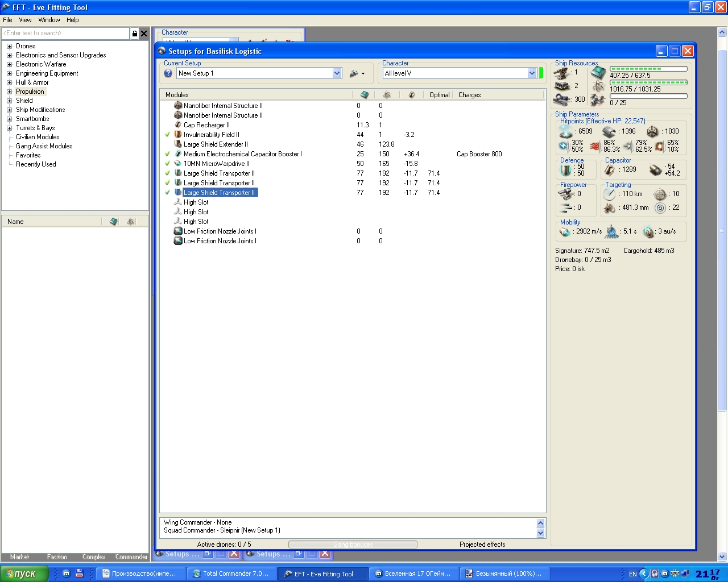Click the align time icon showing 5.1 s

click(x=612, y=232)
